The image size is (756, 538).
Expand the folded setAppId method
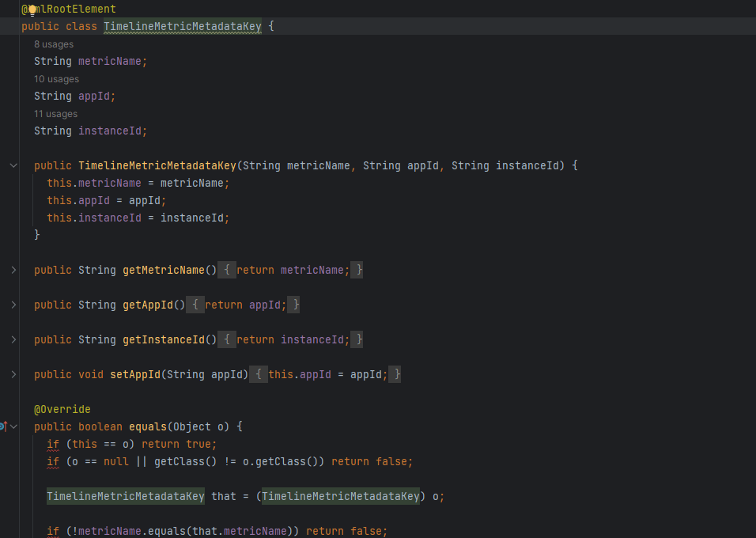(13, 374)
